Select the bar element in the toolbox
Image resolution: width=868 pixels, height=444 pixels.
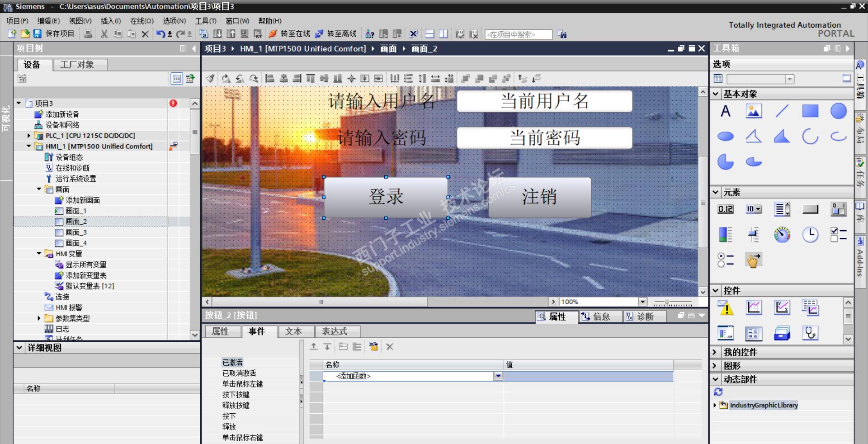point(726,235)
